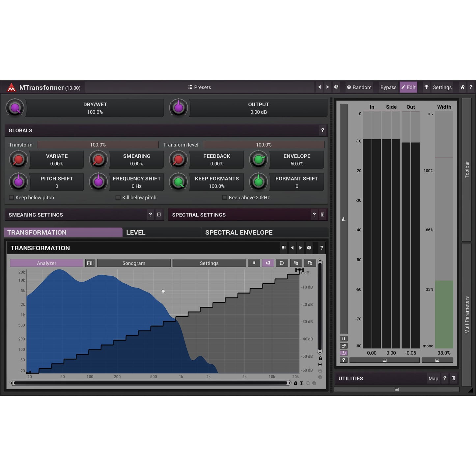Enable the Keep below pitch checkbox
The image size is (476, 476).
pos(12,197)
